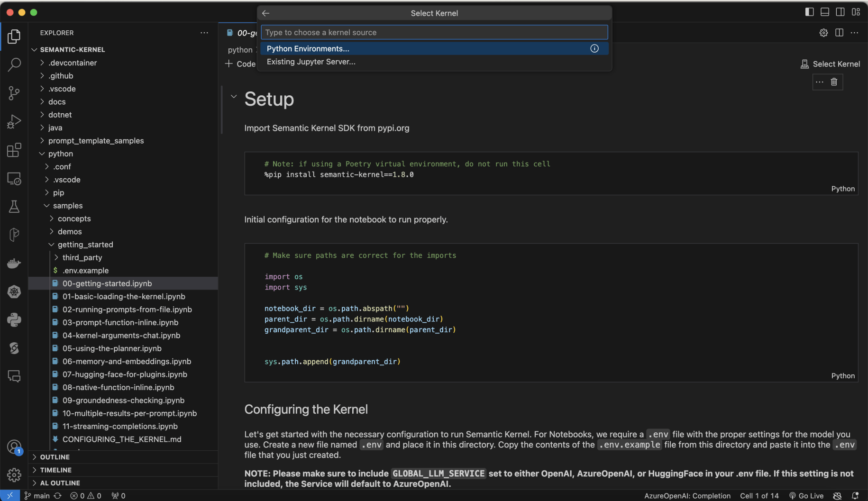868x501 pixels.
Task: Delete the cell with trash icon
Action: (x=834, y=82)
